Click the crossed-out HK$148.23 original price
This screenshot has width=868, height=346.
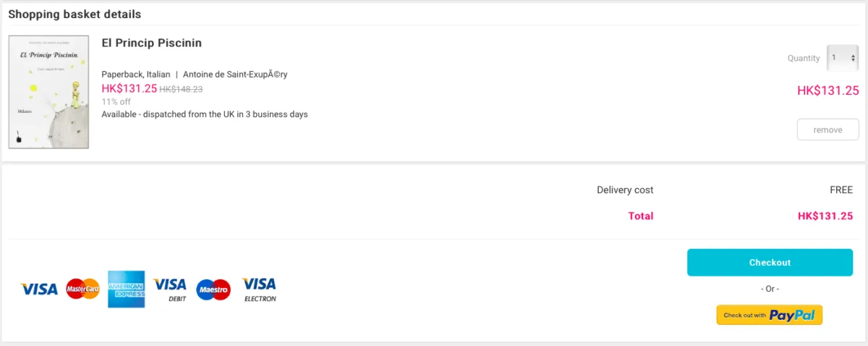181,89
